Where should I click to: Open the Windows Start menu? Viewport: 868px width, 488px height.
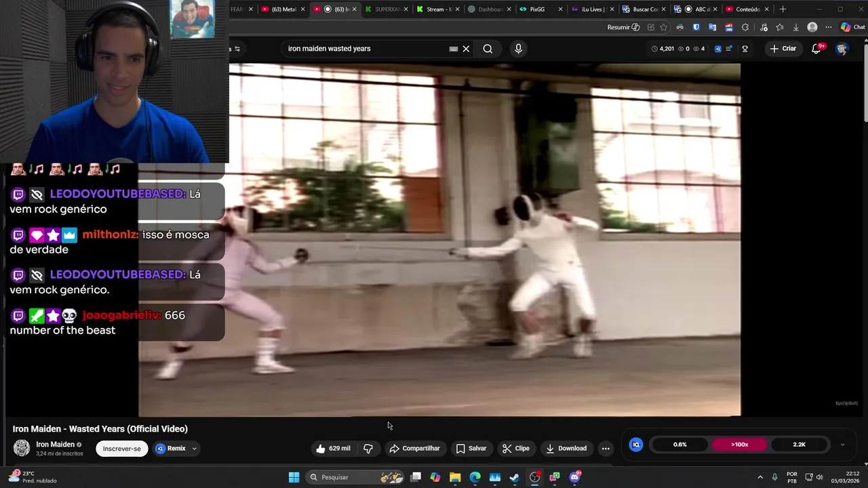pyautogui.click(x=294, y=477)
